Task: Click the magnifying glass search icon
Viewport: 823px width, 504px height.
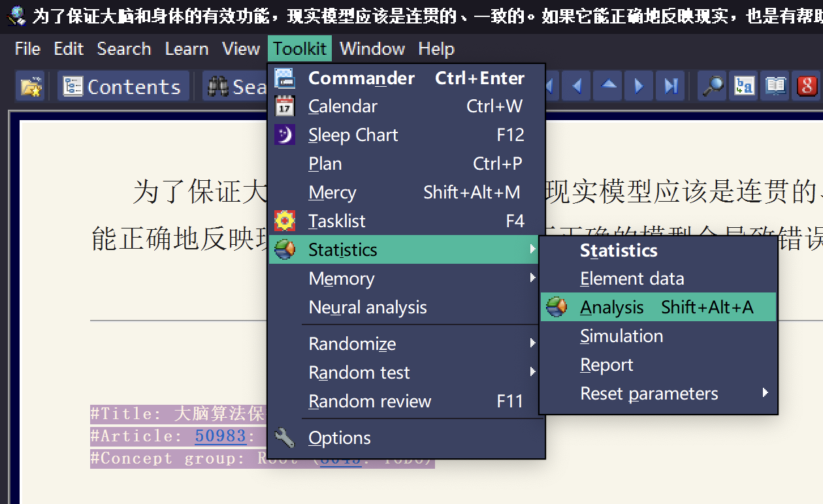Action: click(712, 86)
